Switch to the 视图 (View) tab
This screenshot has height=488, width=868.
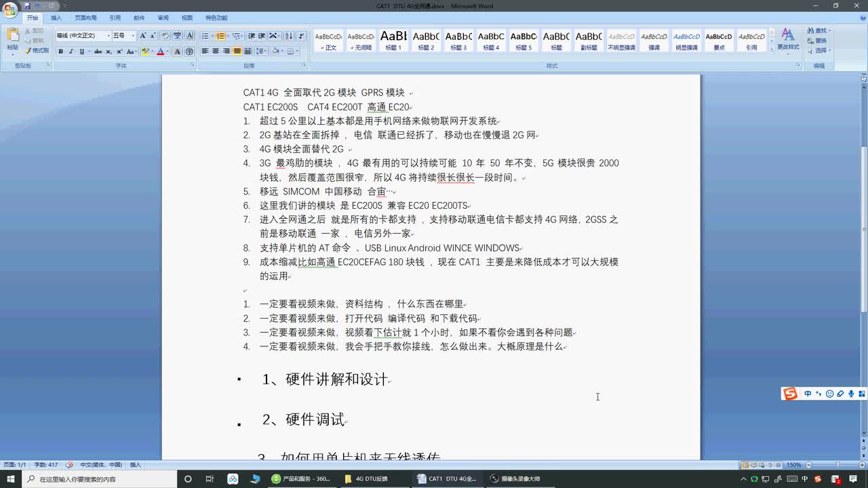186,18
